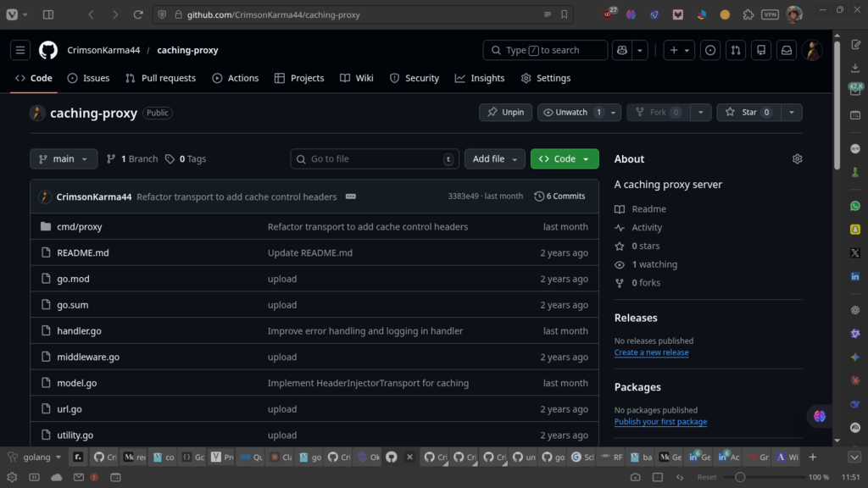Open the Copilot chat icon

point(621,50)
